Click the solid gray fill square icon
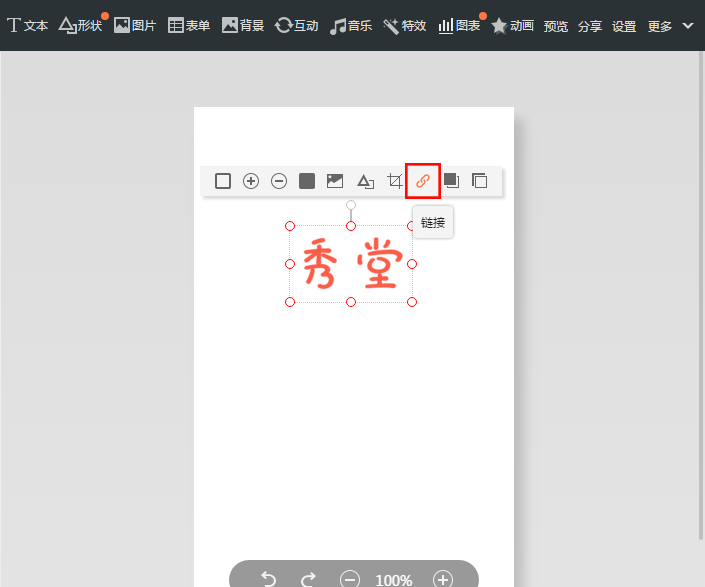Screen dimensions: 705x587 [x=307, y=181]
